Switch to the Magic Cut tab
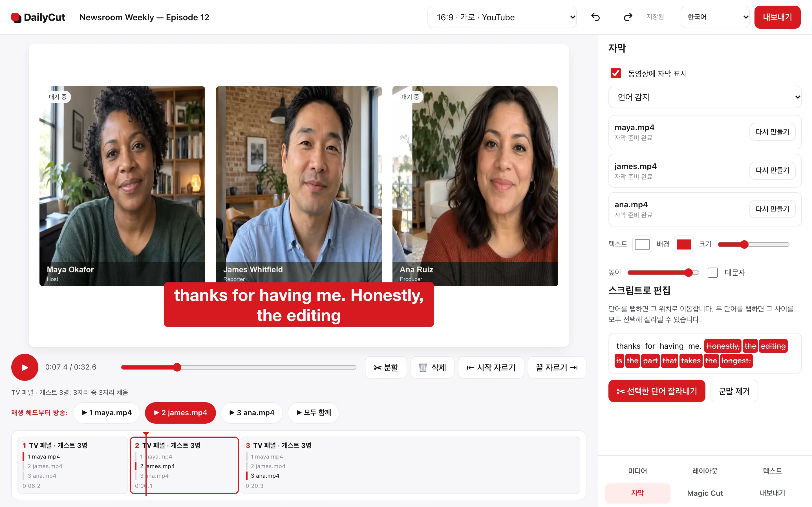The image size is (812, 507). tap(705, 493)
